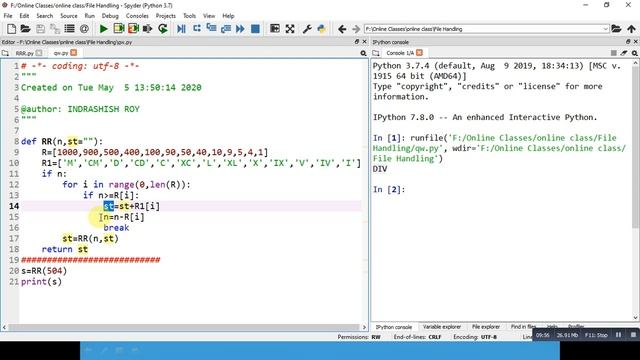Run file with the green play button
This screenshot has width=640, height=360.
point(104,29)
